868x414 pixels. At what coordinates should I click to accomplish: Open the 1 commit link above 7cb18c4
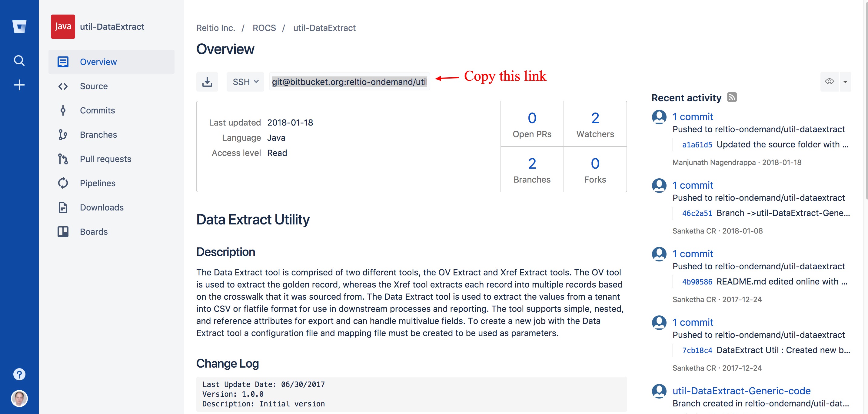click(693, 322)
